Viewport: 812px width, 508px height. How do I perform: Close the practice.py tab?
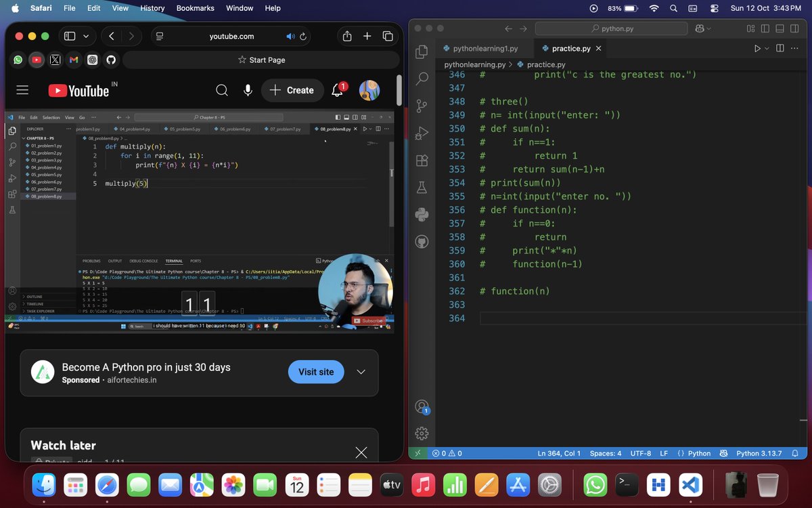click(x=598, y=49)
